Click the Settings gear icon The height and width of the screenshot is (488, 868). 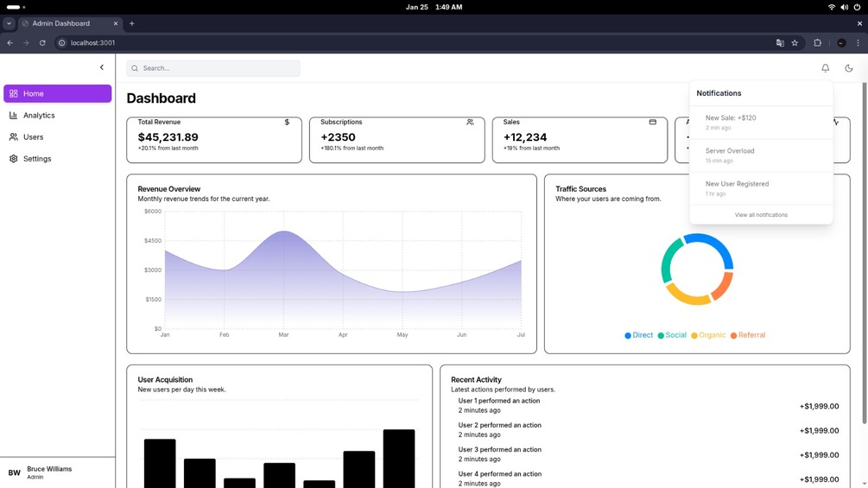point(13,158)
